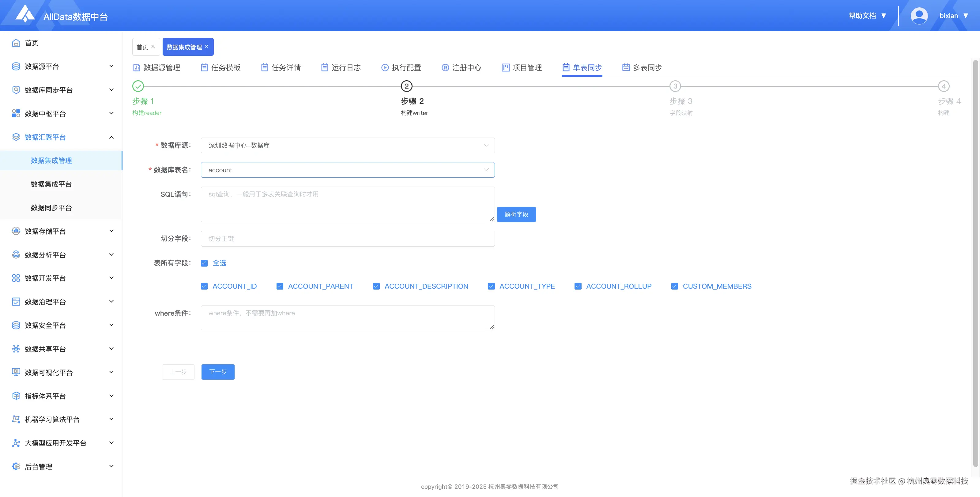Uncheck the ACCOUNT_PARENT field checkbox
This screenshot has height=497, width=980.
[x=280, y=286]
